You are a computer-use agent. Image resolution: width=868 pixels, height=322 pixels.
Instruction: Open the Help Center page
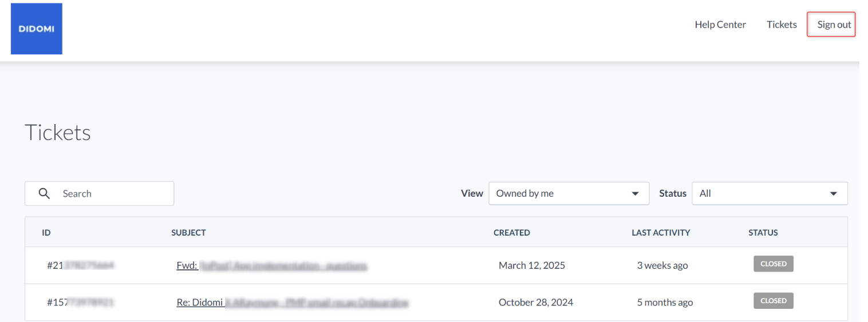pyautogui.click(x=720, y=25)
